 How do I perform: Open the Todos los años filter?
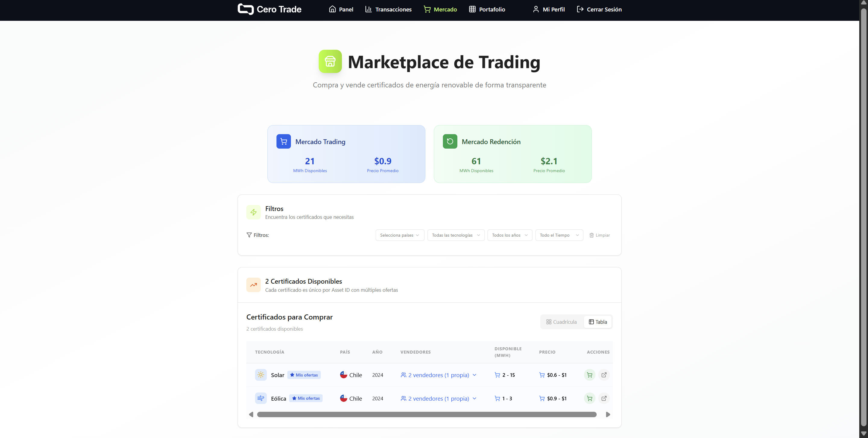509,235
